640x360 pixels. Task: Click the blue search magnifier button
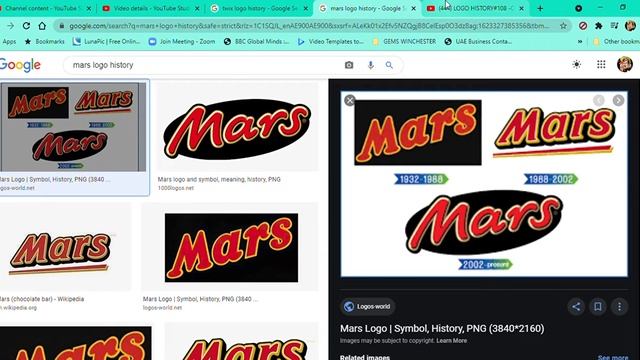pos(389,65)
